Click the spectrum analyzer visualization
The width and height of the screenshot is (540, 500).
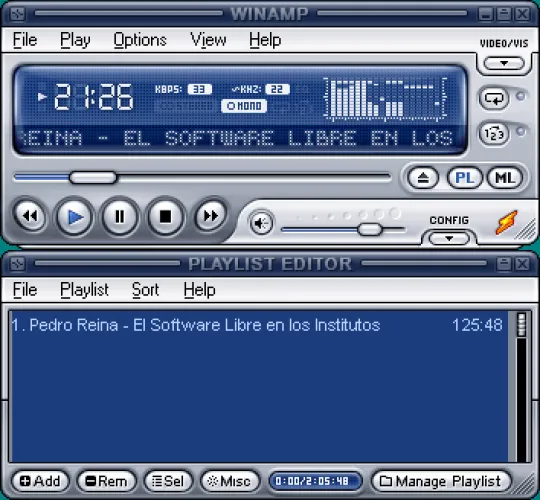(386, 99)
